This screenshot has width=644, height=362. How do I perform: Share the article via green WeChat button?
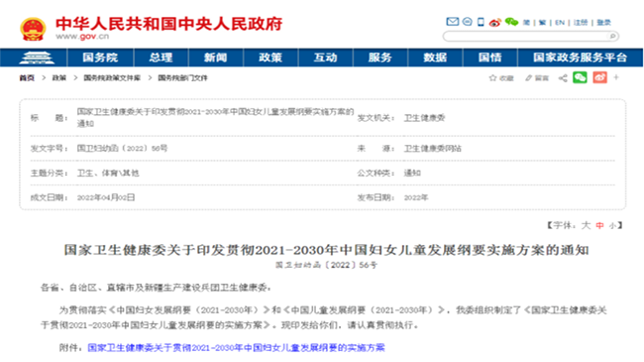pos(580,77)
